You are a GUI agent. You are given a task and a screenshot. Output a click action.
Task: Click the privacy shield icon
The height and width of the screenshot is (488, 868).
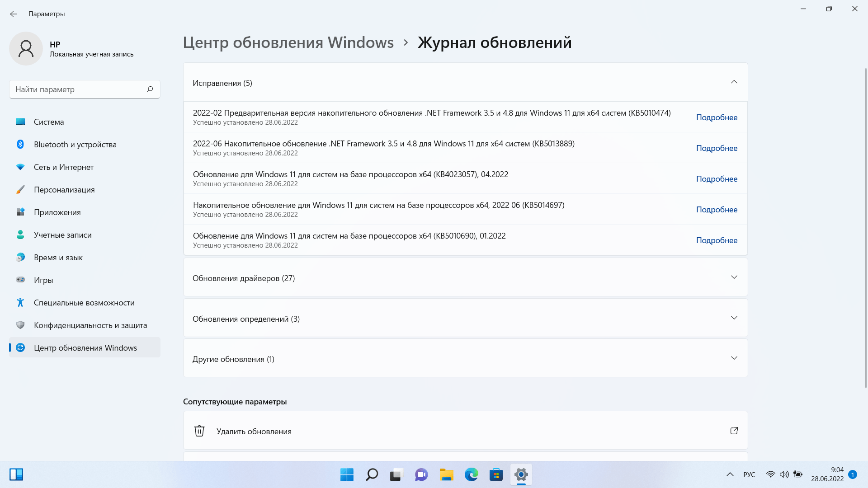[20, 325]
